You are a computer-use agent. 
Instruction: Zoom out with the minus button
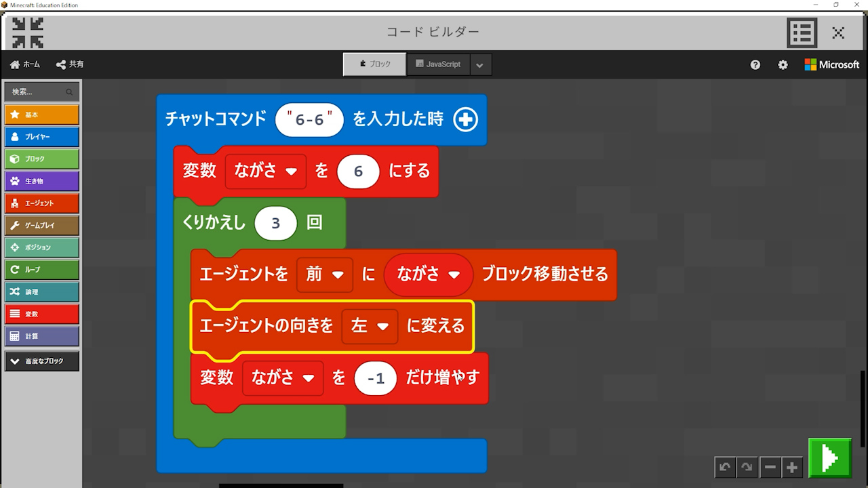pos(770,467)
